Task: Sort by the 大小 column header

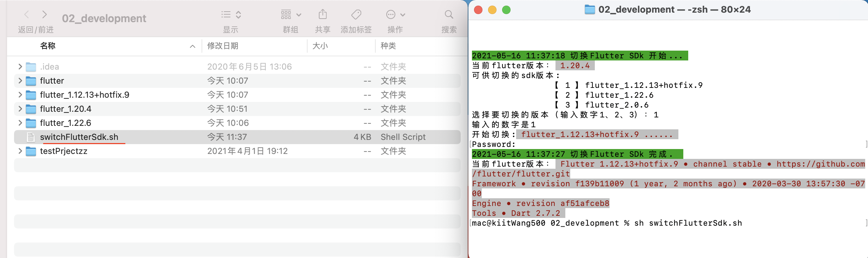Action: tap(320, 46)
